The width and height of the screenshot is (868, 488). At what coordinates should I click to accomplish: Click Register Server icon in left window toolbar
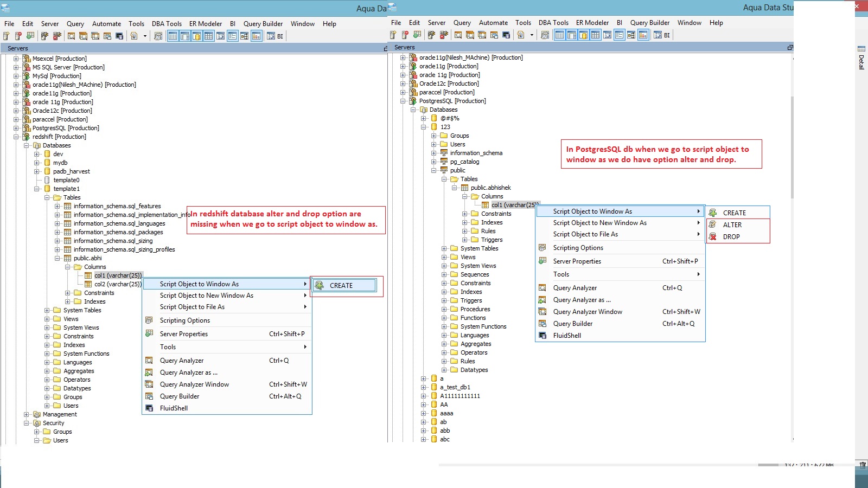7,36
